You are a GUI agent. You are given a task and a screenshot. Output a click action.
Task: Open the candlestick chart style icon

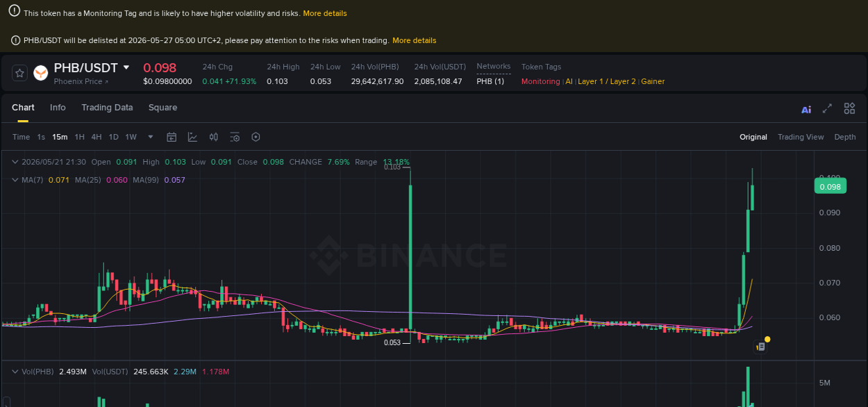pyautogui.click(x=214, y=137)
